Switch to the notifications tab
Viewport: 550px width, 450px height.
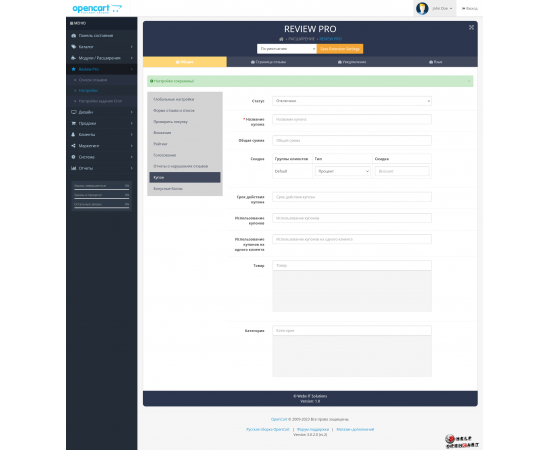[352, 62]
